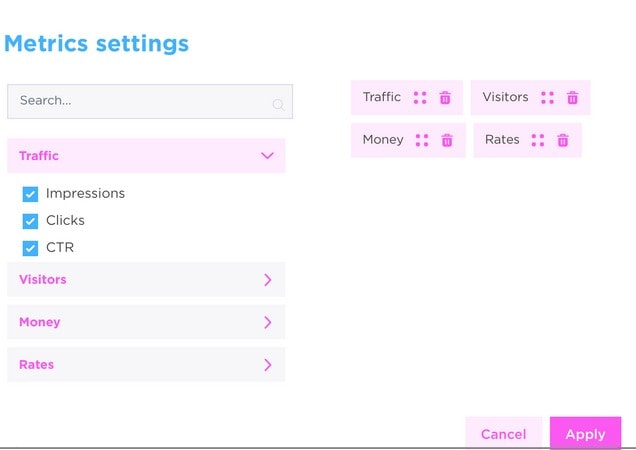Click the drag handle on Traffic chip
The height and width of the screenshot is (450, 636).
click(420, 98)
